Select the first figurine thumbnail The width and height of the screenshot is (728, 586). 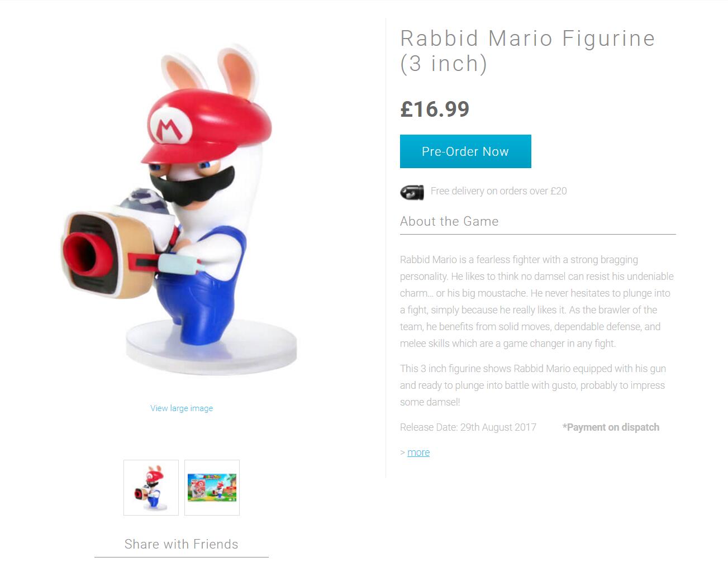151,488
